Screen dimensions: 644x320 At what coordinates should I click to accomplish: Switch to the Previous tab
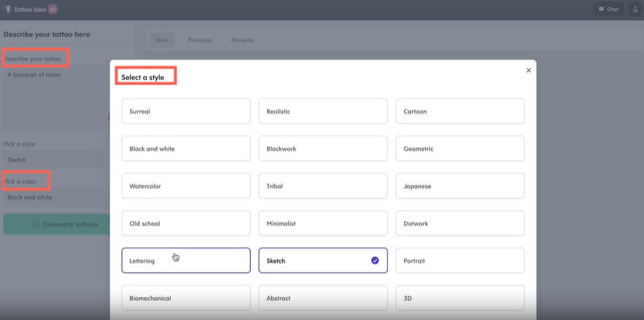[200, 40]
